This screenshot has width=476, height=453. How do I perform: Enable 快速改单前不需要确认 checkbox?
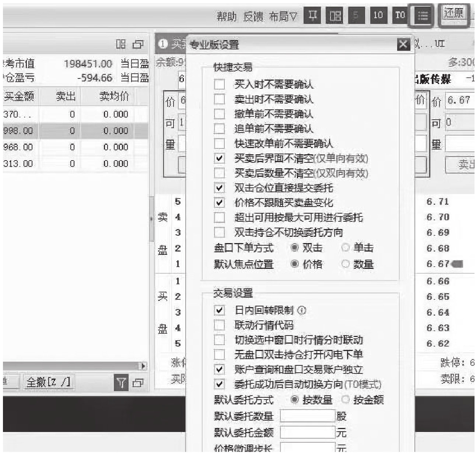tap(219, 143)
